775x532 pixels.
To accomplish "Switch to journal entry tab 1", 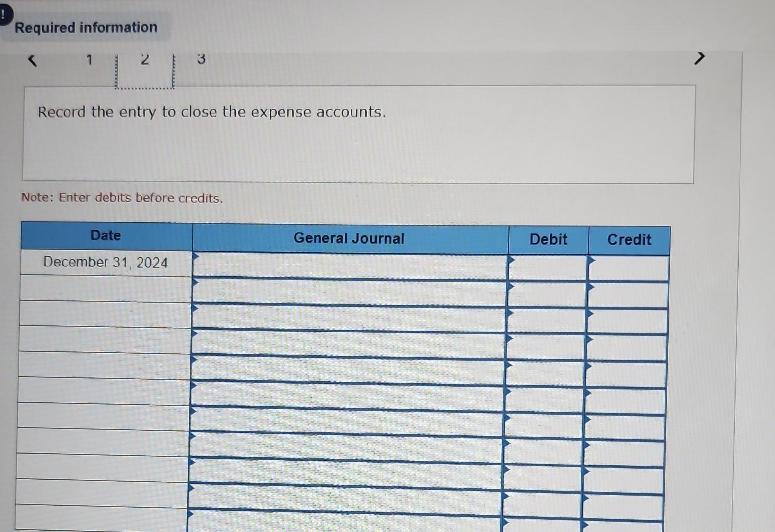I will tap(89, 60).
